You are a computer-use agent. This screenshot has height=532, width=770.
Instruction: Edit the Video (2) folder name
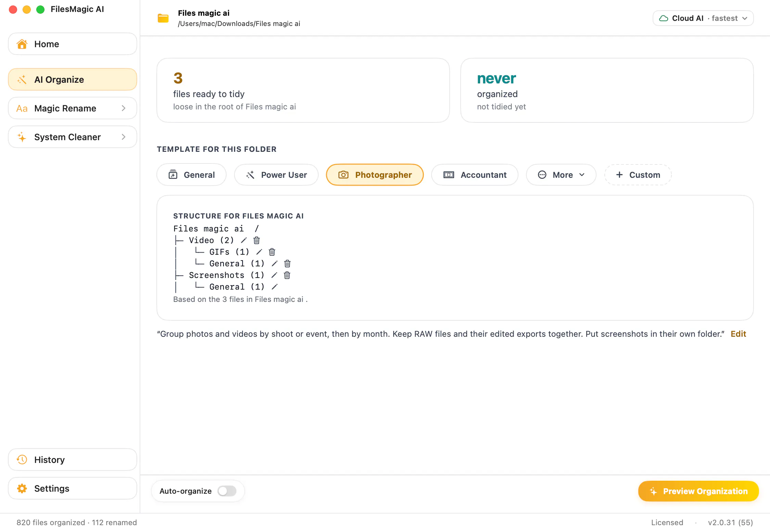244,240
